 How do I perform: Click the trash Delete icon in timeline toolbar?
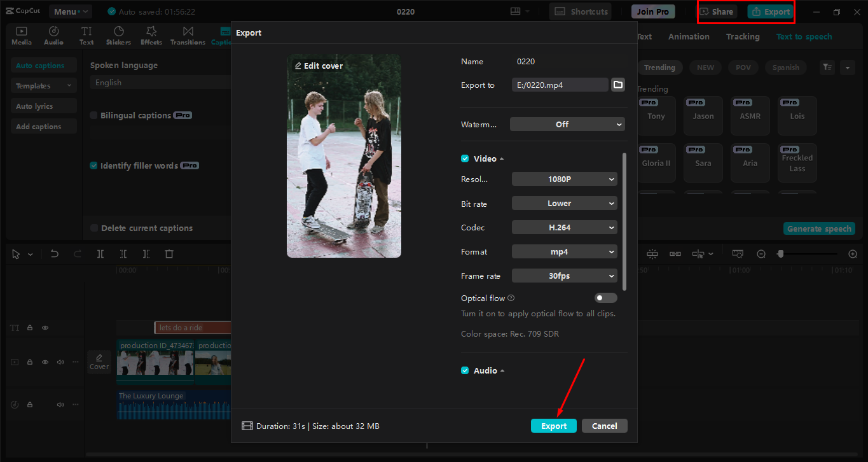(x=169, y=254)
